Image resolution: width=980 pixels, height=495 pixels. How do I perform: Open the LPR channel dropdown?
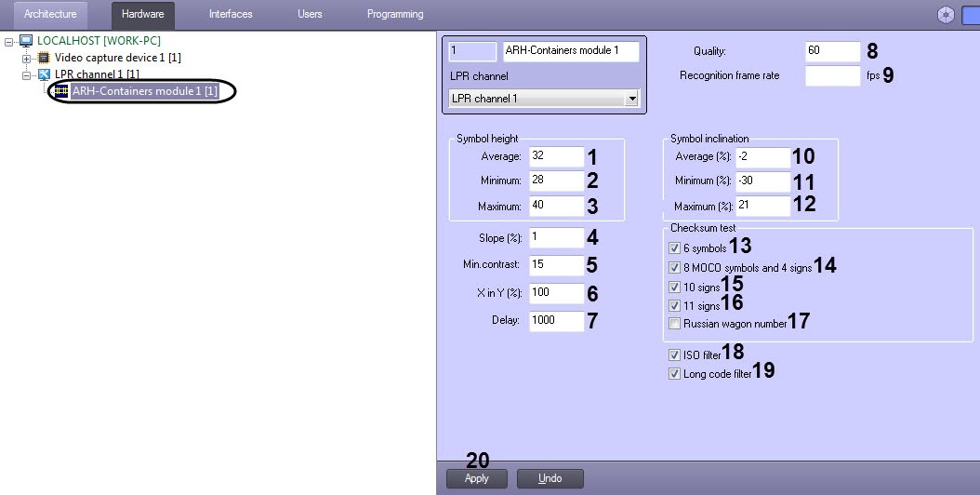(x=632, y=99)
